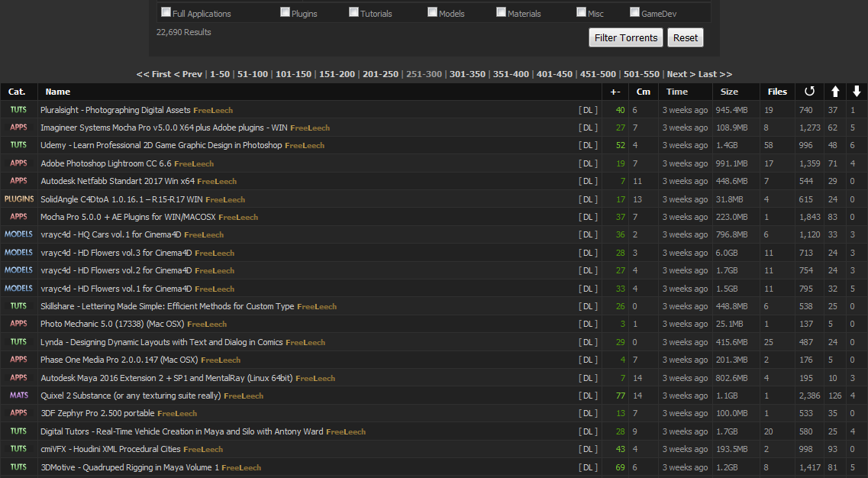Download Adobe Photoshop Lightroom CC via DL link
The image size is (868, 478).
[x=588, y=163]
